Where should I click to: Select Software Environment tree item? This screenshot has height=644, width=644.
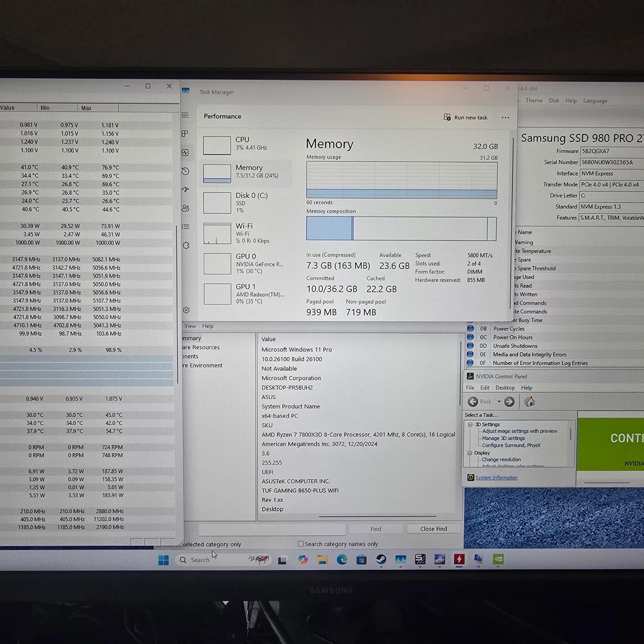tap(202, 365)
